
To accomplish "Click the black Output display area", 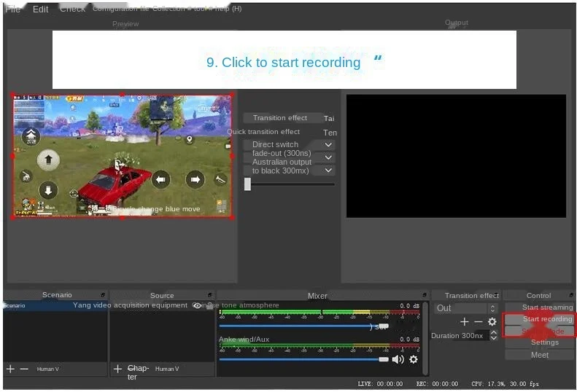I will pyautogui.click(x=456, y=156).
